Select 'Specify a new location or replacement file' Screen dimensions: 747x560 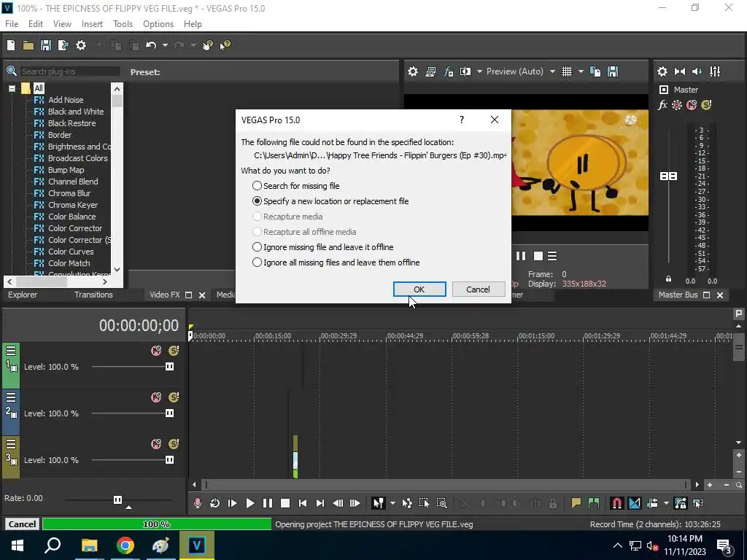click(330, 201)
